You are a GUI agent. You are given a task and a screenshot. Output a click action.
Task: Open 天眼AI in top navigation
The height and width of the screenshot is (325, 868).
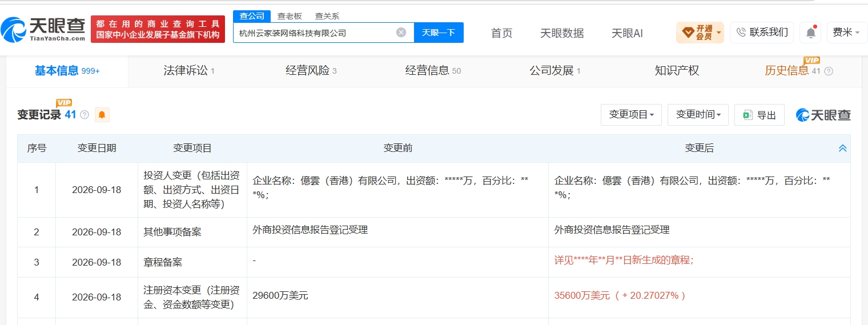point(627,33)
